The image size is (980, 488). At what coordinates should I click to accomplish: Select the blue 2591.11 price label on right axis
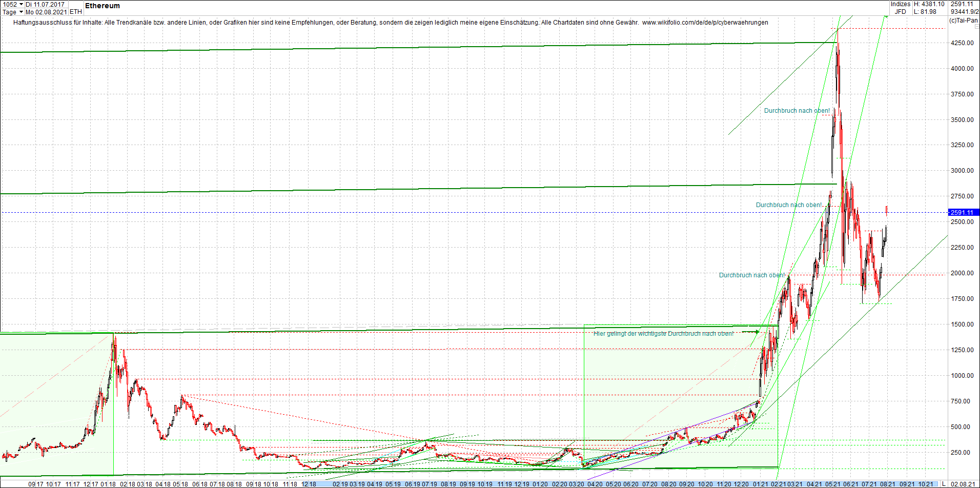click(961, 212)
